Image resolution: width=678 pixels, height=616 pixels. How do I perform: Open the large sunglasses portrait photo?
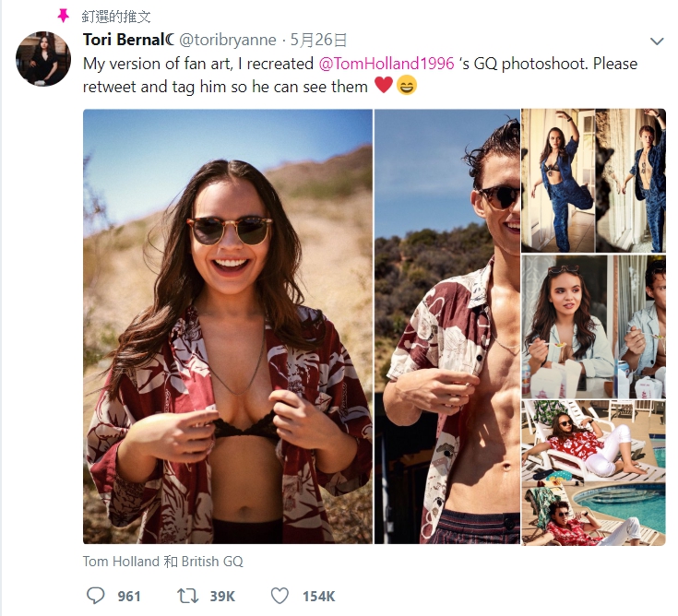(x=228, y=326)
